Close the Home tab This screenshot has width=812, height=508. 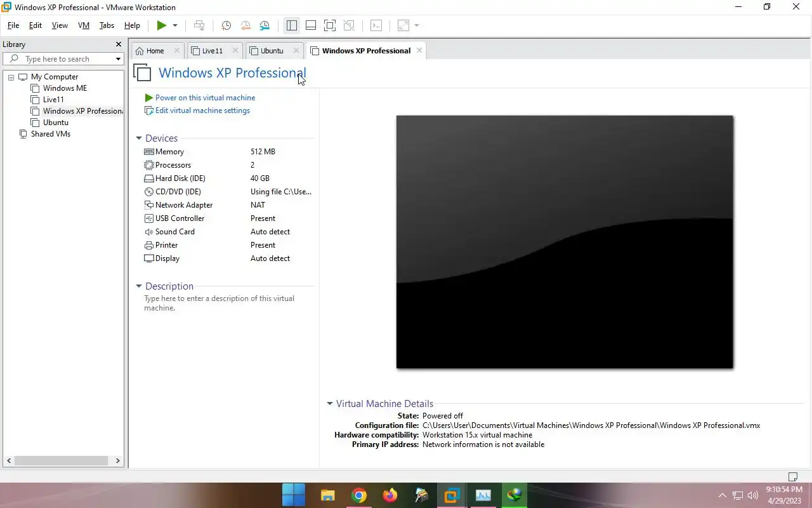click(177, 50)
